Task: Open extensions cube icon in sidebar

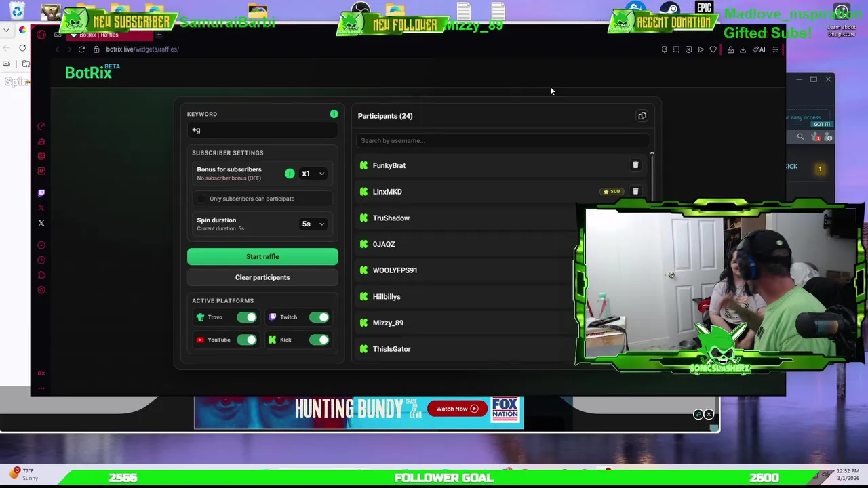Action: coord(41,275)
